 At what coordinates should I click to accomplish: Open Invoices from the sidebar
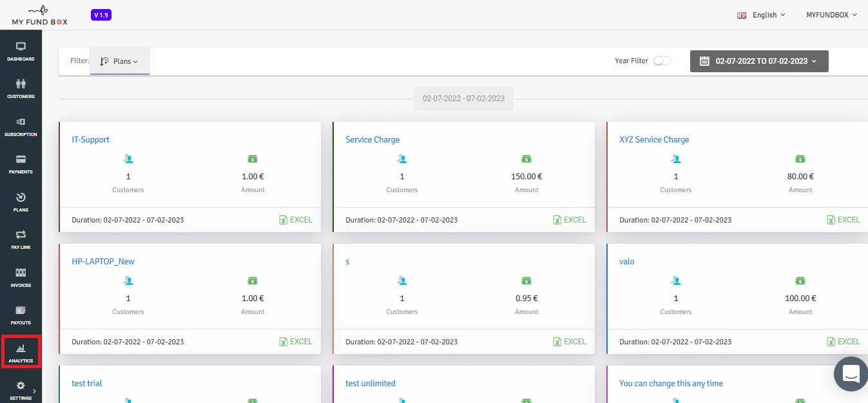coord(21,278)
